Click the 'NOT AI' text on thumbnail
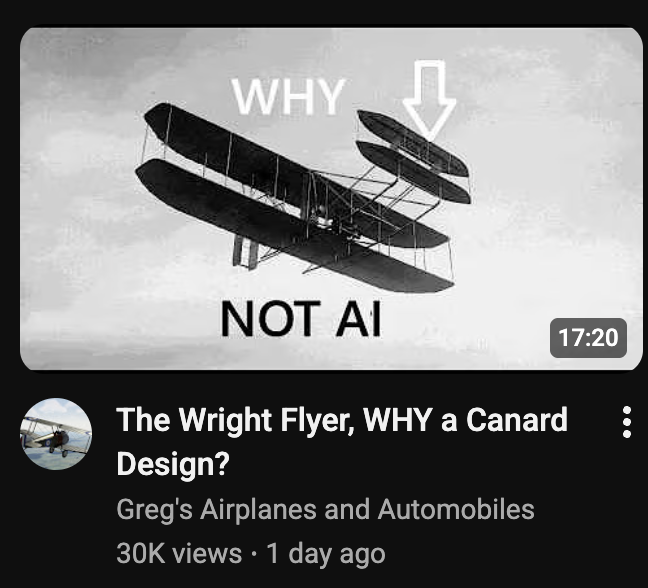 pyautogui.click(x=301, y=319)
